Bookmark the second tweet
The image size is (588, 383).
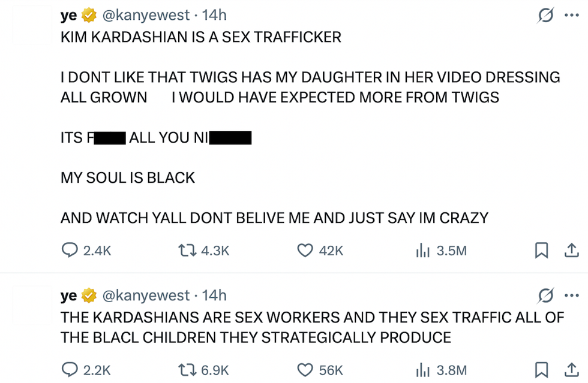(x=542, y=370)
